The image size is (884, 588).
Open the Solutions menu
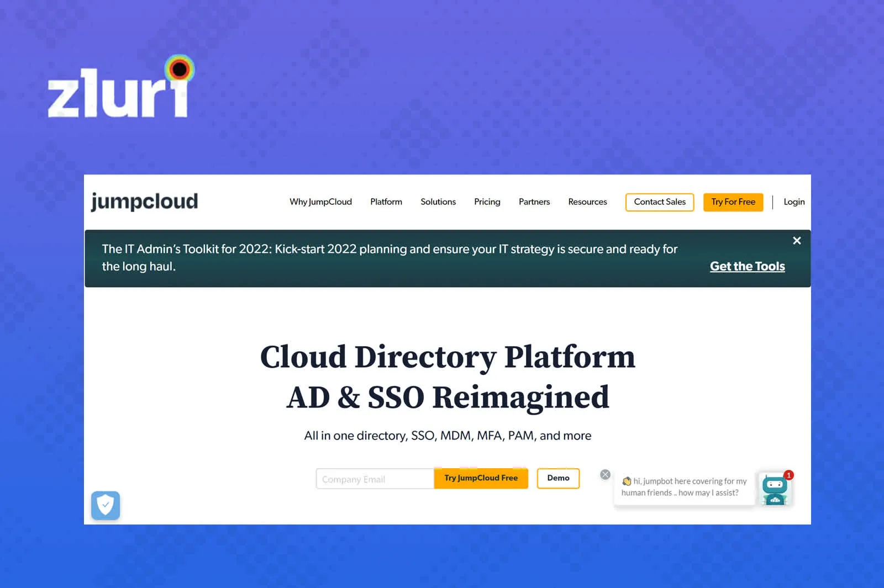(438, 202)
